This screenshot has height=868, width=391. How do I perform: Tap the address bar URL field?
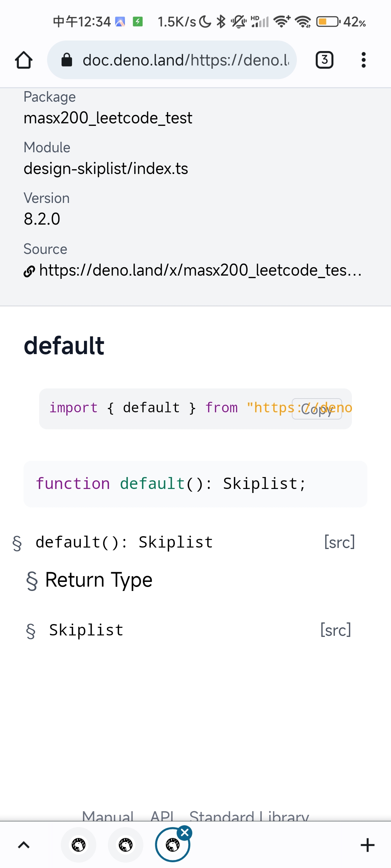tap(181, 60)
